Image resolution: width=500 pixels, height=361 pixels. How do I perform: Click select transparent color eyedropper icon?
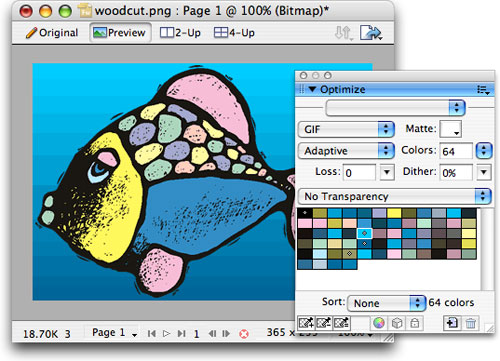(x=341, y=323)
